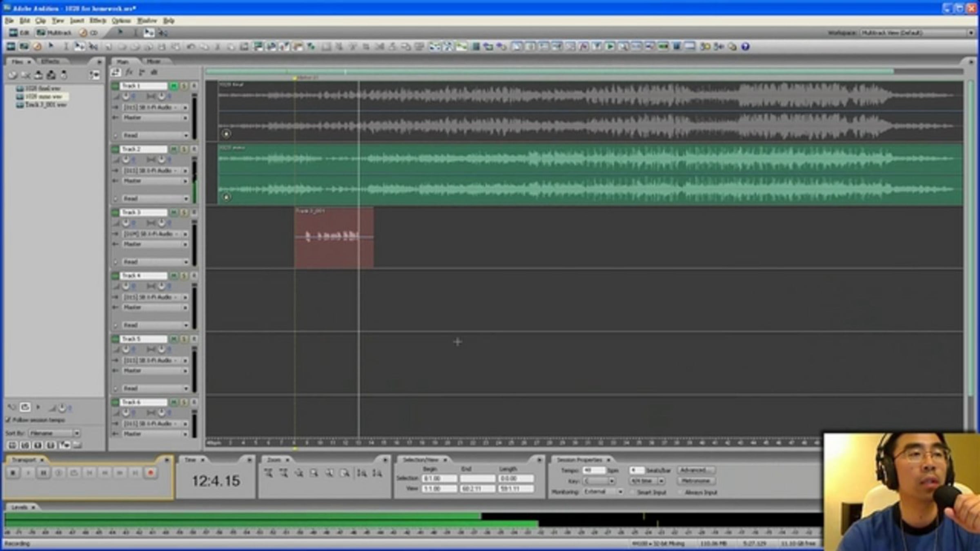Click Import File icon in Files panel
The image size is (980, 551).
click(x=13, y=75)
